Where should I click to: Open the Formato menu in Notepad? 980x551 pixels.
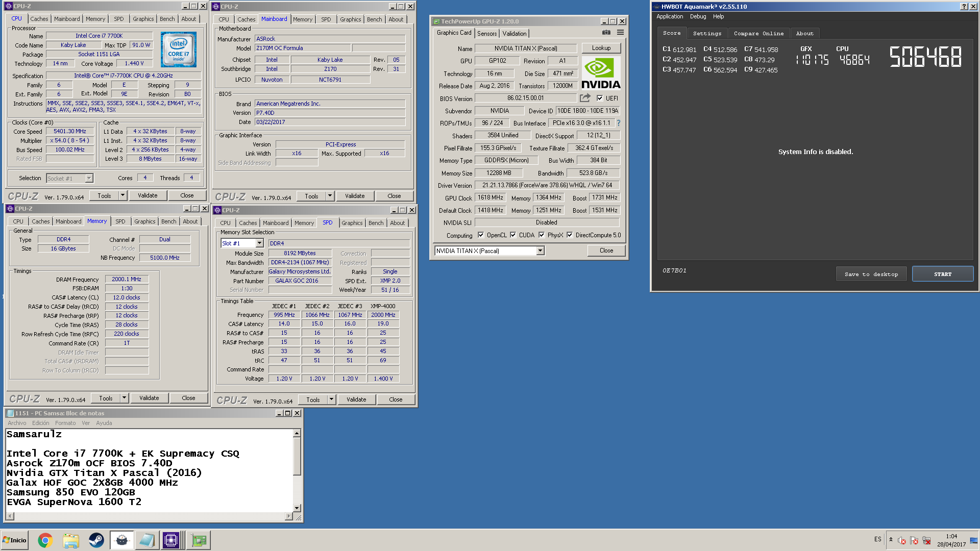(65, 423)
